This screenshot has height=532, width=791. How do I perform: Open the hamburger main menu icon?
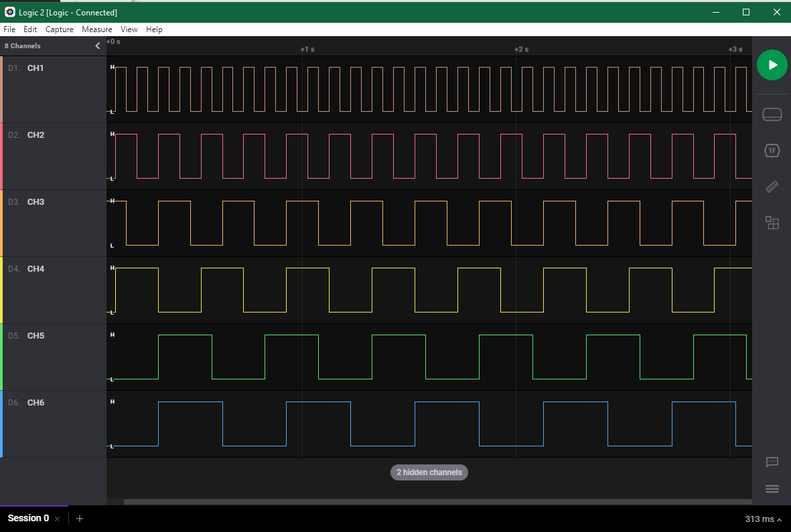pos(772,489)
